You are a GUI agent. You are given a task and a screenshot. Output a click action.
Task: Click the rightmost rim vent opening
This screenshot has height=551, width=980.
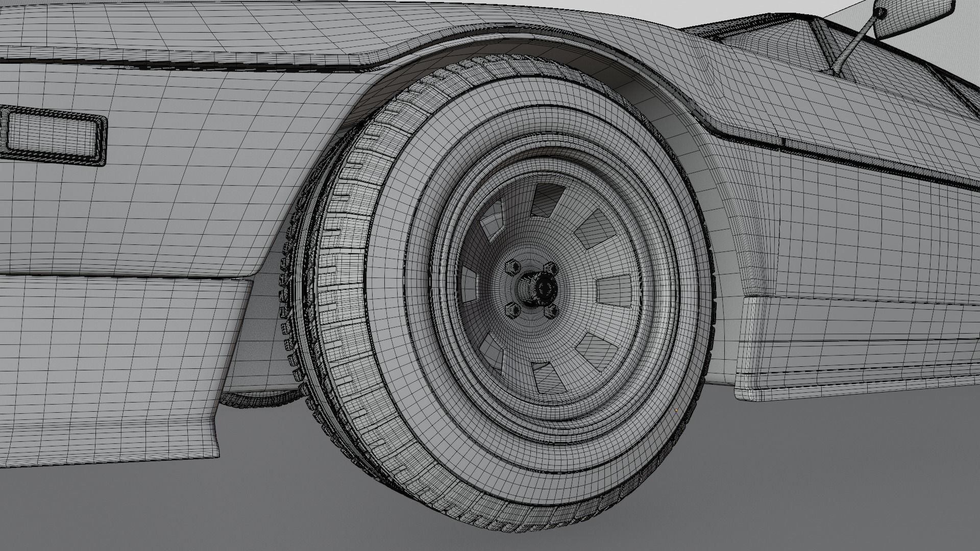614,290
